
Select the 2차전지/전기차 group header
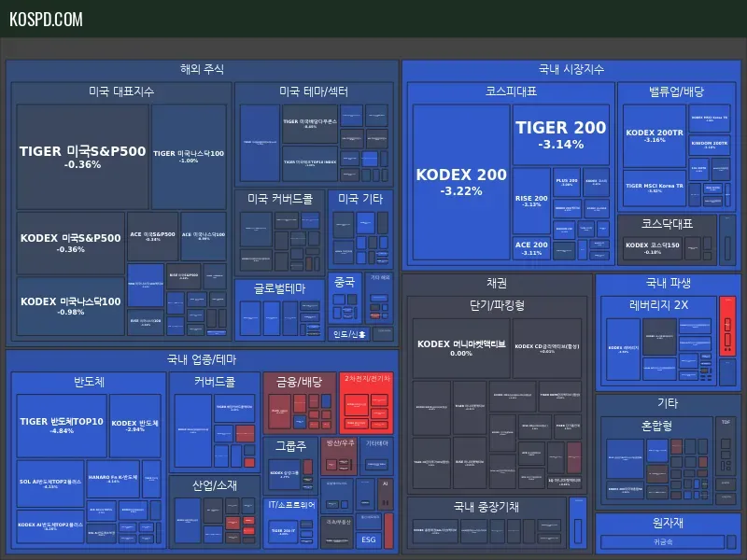(x=367, y=379)
